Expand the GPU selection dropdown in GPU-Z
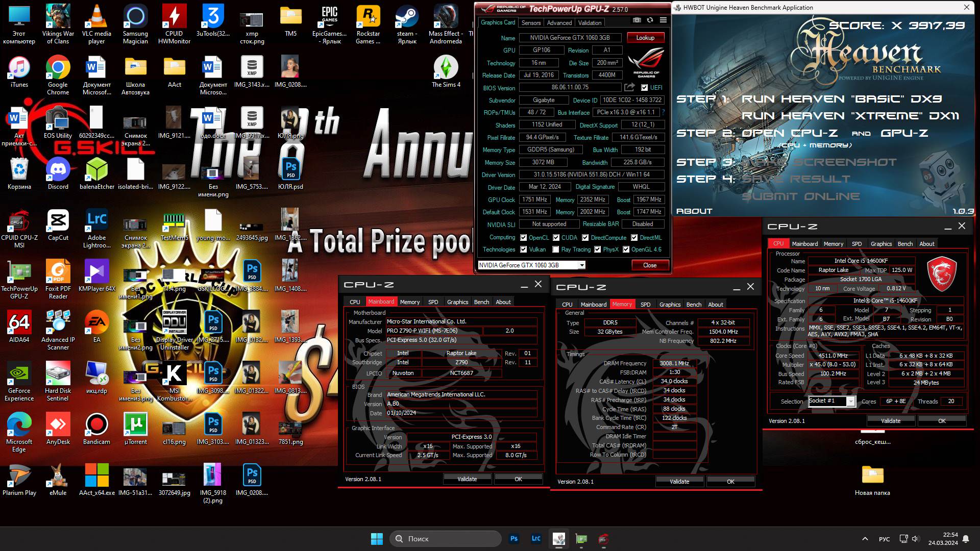 (x=581, y=265)
